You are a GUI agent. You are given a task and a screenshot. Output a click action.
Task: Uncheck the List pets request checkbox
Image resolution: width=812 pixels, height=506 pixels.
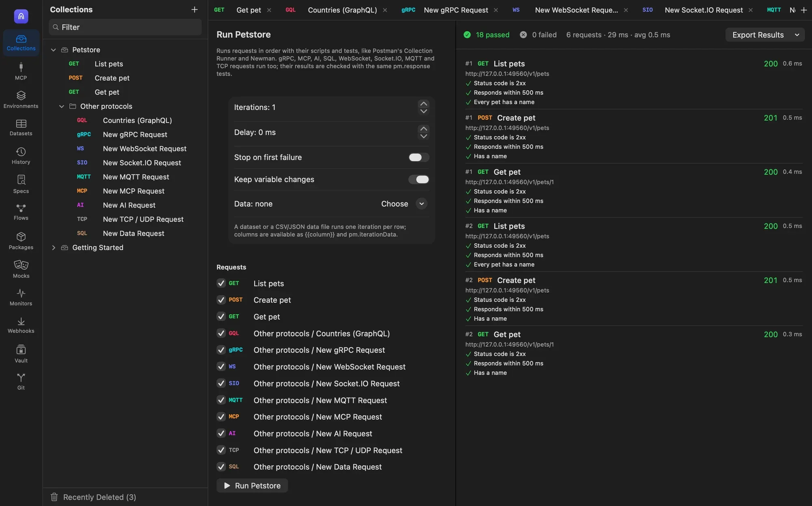221,283
